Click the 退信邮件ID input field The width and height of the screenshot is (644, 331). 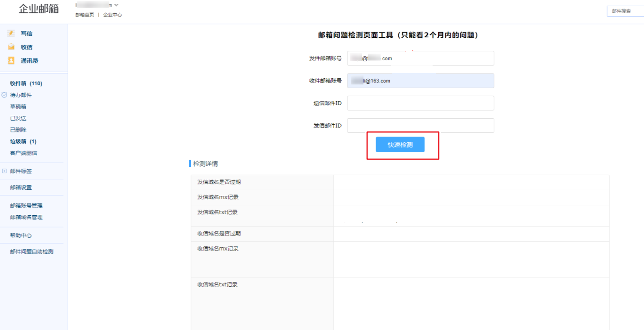click(x=420, y=103)
